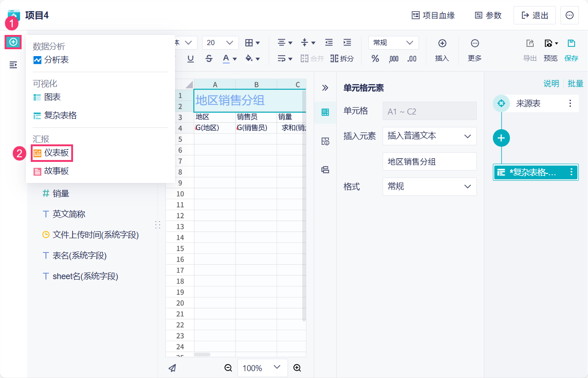Open the 参数 parameters button
The height and width of the screenshot is (378, 588).
(x=488, y=15)
